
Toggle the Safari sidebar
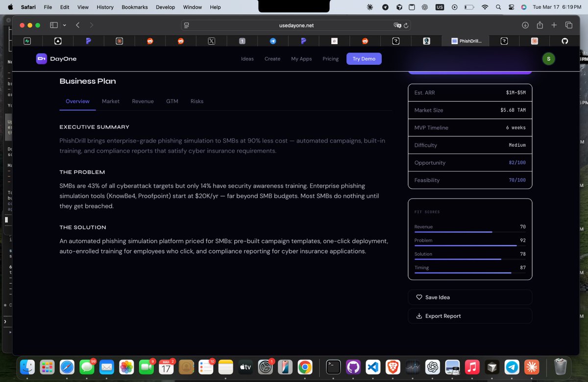[x=54, y=25]
